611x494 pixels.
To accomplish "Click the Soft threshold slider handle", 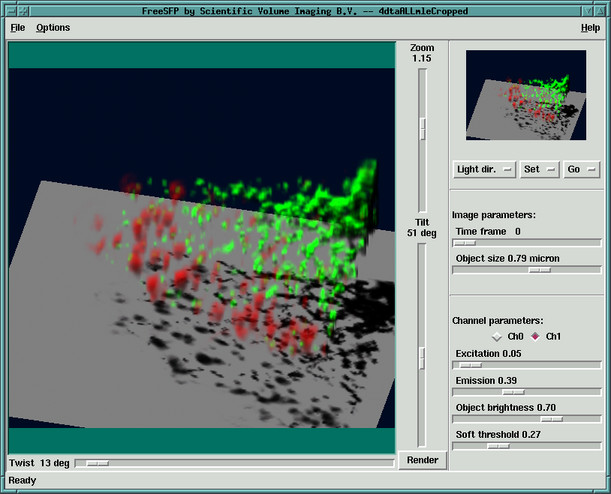I will [498, 446].
